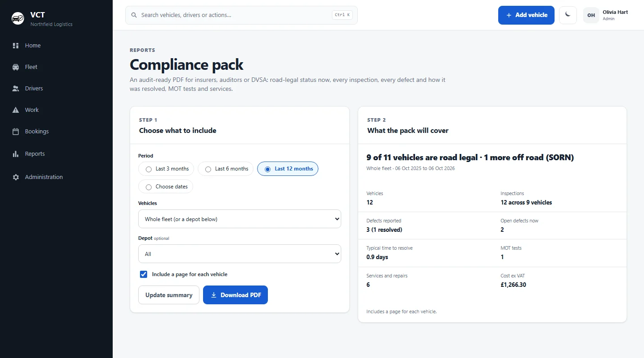Click the OH user avatar
Image resolution: width=644 pixels, height=358 pixels.
pos(591,15)
